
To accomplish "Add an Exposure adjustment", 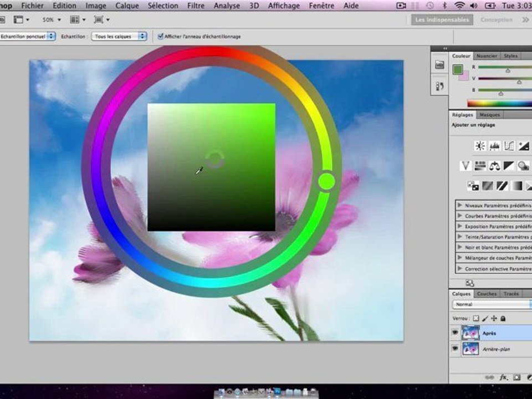I will click(x=524, y=146).
